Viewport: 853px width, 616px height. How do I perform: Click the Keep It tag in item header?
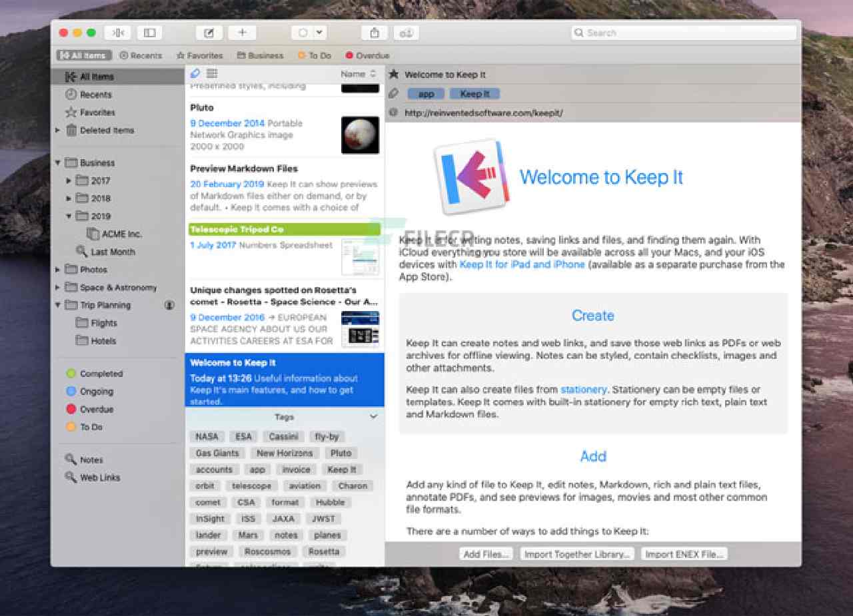474,94
